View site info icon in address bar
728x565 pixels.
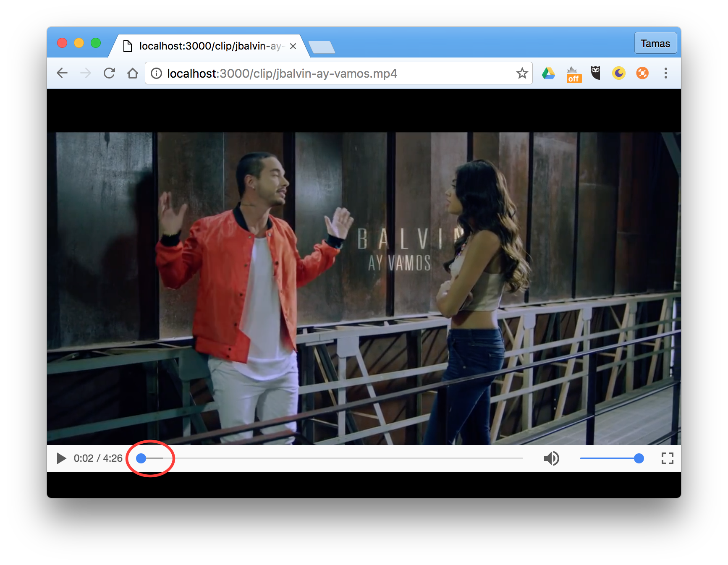[156, 73]
